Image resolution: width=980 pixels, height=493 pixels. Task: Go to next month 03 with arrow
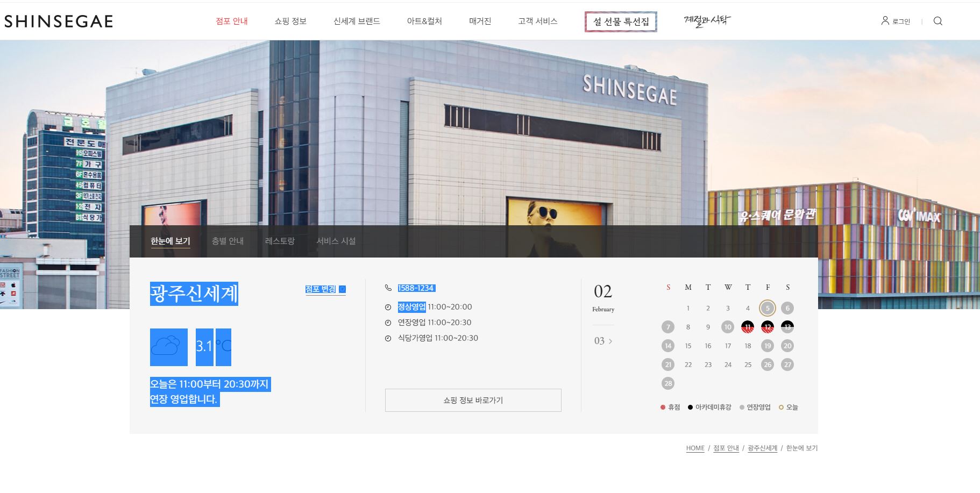[x=603, y=341]
